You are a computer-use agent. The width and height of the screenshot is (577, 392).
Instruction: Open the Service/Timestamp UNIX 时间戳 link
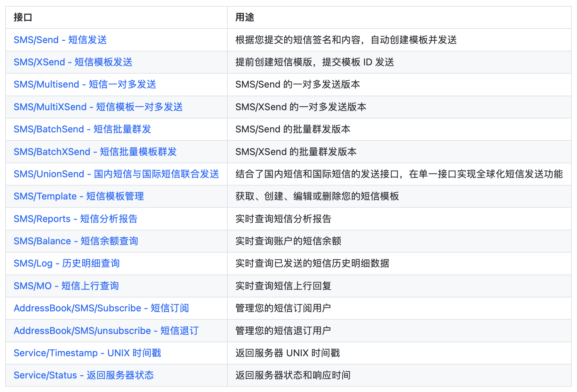click(87, 353)
